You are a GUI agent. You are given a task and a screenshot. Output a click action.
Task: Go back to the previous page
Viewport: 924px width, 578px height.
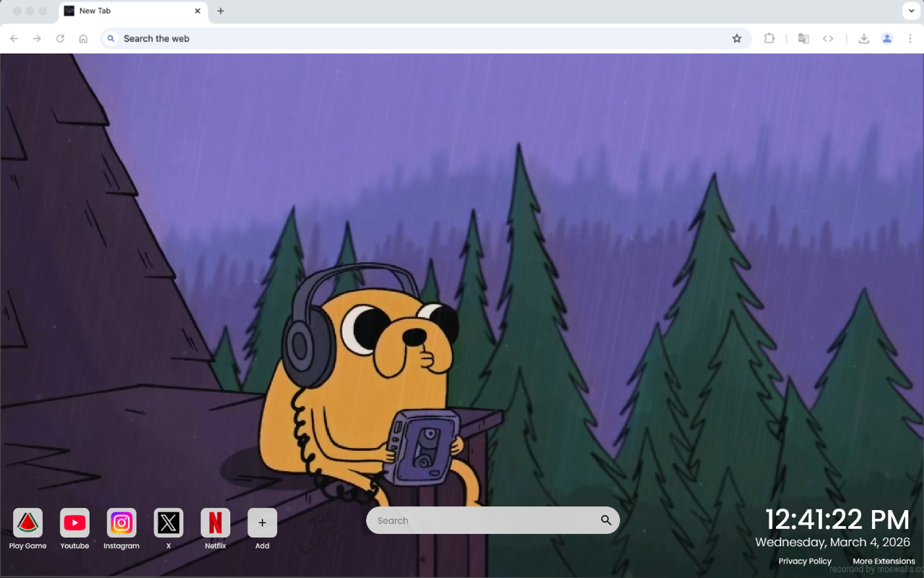coord(14,38)
